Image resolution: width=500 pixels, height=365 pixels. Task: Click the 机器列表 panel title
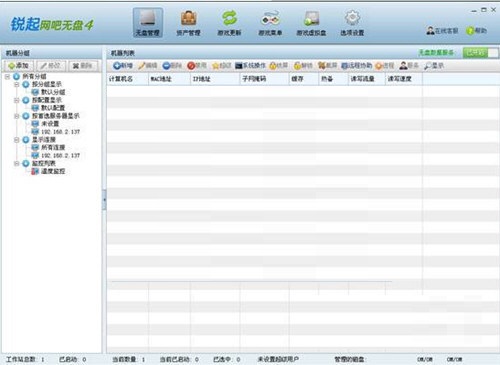[123, 53]
